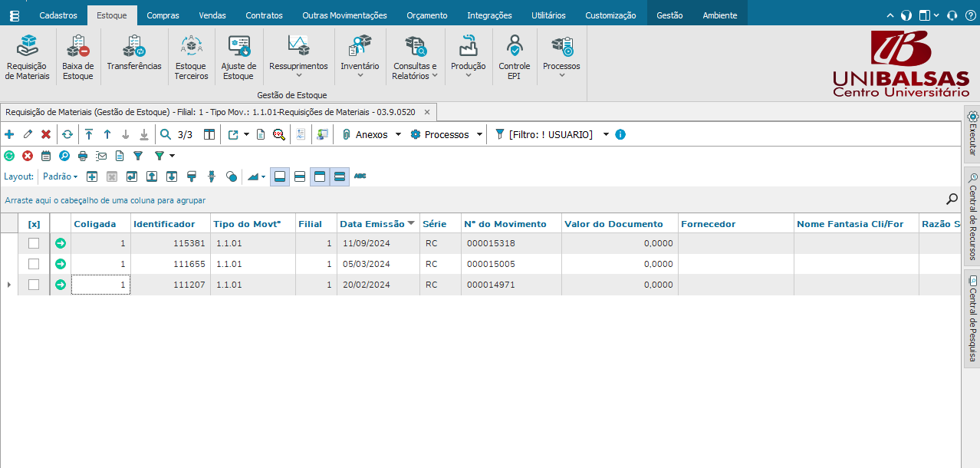980x468 pixels.
Task: Click the blue plus icon to add a record
Action: coord(9,134)
